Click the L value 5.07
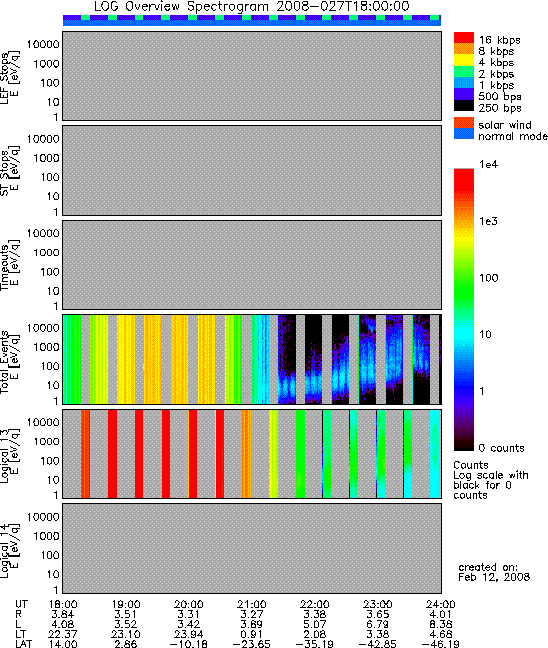548x648 pixels. click(x=315, y=624)
